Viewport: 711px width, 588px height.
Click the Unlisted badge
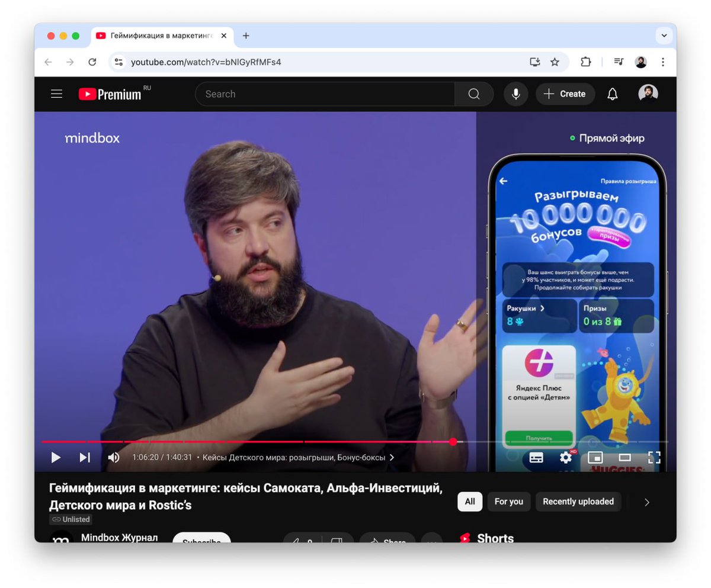coord(71,519)
